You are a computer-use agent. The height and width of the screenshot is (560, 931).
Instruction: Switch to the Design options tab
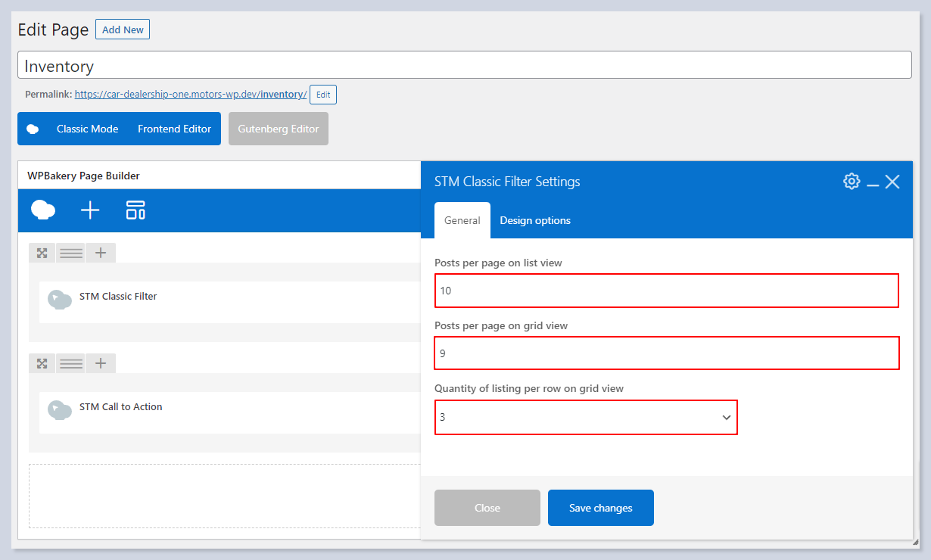click(535, 220)
